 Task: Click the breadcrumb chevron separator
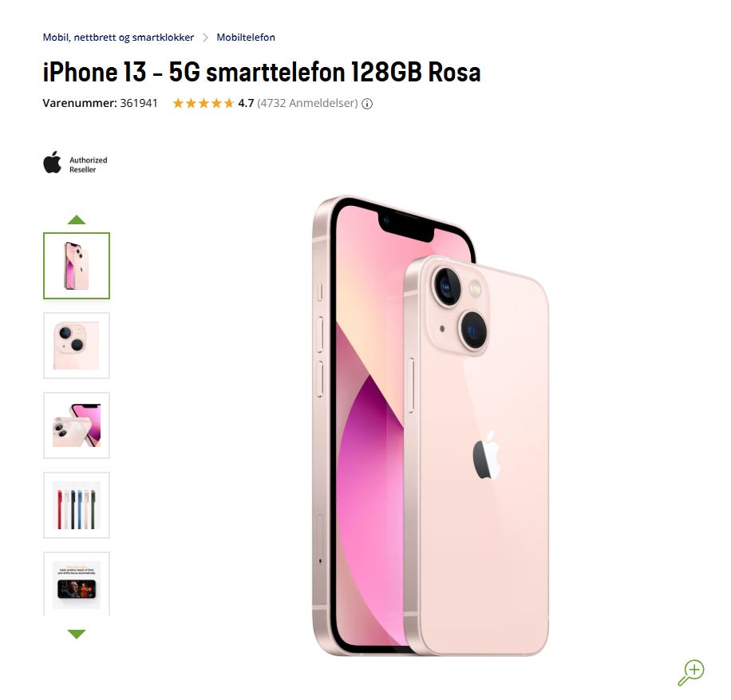point(205,38)
